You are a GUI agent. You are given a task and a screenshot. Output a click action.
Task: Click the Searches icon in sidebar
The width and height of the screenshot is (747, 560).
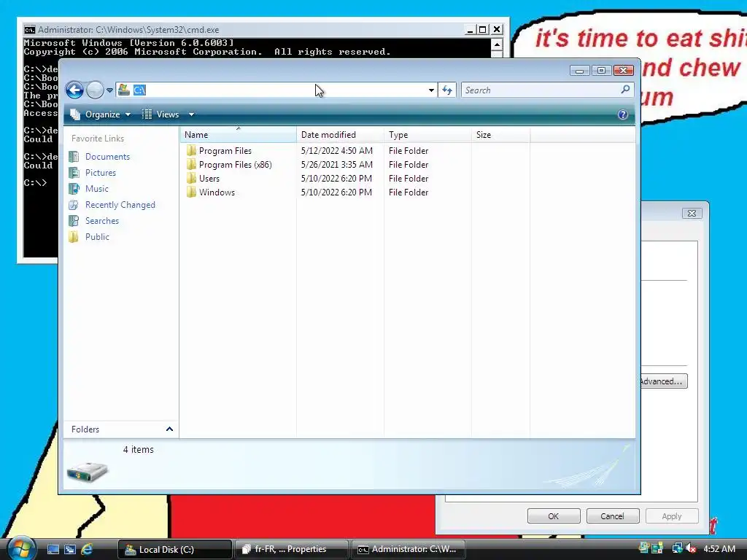coord(74,221)
